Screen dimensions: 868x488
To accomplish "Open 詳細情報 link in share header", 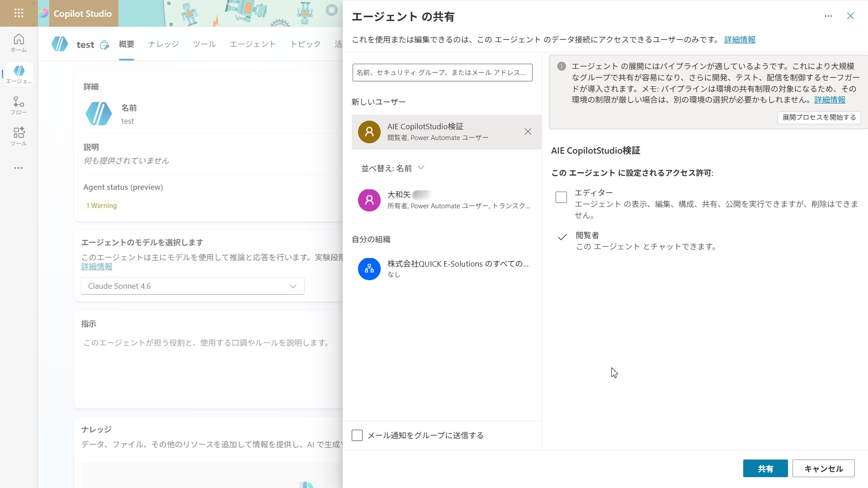I will [740, 40].
